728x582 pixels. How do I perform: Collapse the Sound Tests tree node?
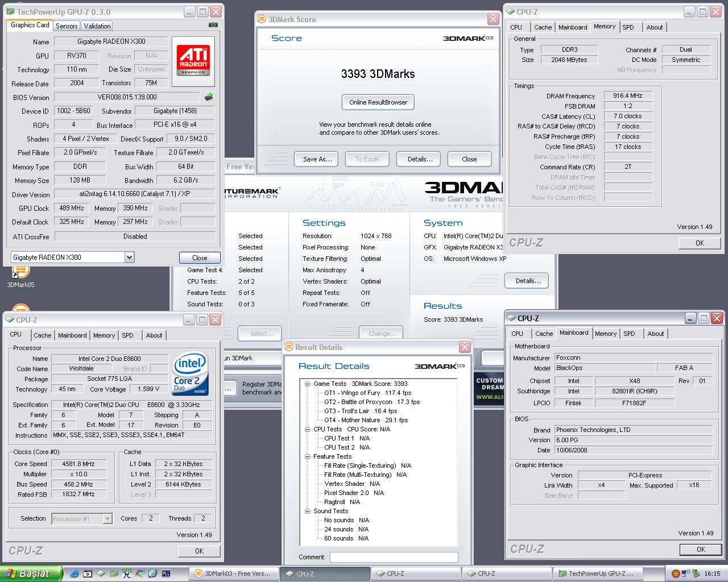(x=307, y=511)
